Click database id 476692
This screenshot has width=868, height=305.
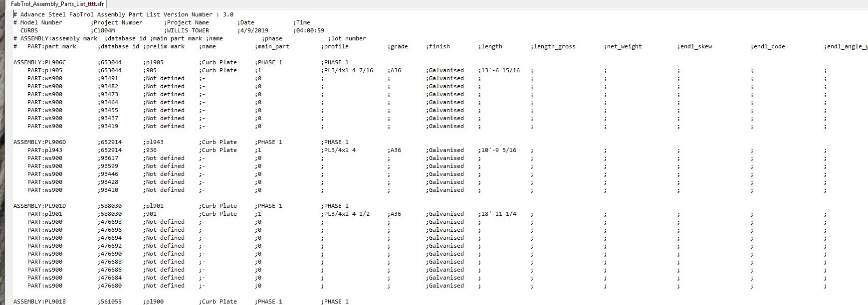[111, 246]
